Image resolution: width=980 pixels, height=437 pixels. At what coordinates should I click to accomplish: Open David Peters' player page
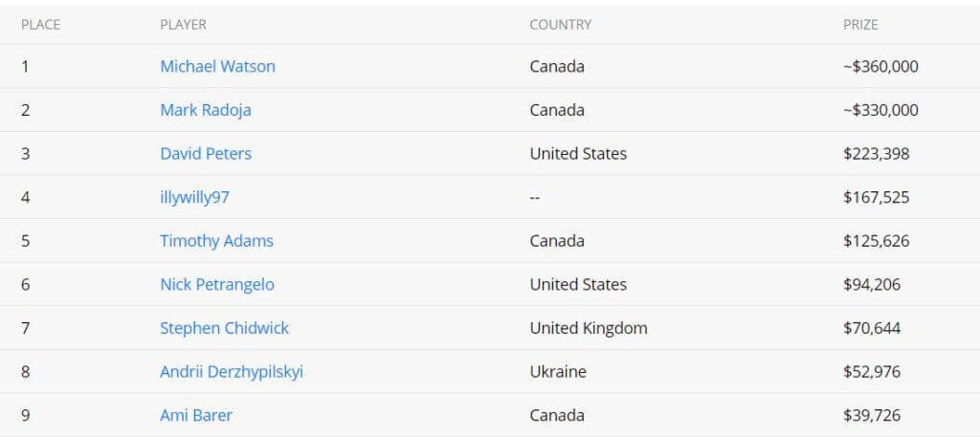(206, 154)
